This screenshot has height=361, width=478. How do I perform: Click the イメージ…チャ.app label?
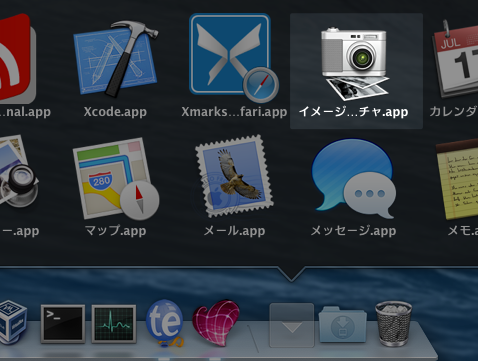[x=353, y=112]
